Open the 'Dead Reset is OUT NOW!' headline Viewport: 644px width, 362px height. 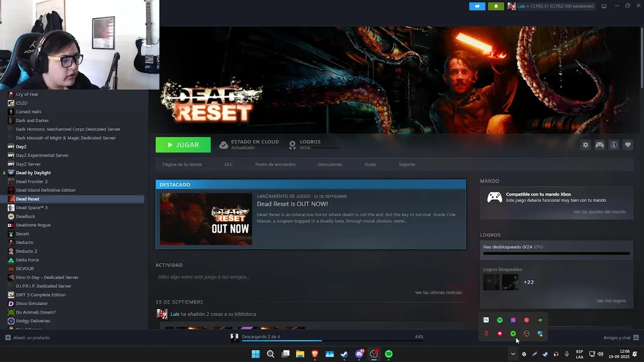[292, 204]
